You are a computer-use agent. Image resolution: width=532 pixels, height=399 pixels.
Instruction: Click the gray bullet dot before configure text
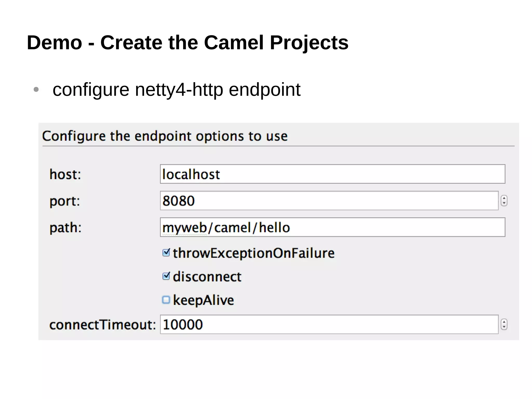tap(36, 90)
